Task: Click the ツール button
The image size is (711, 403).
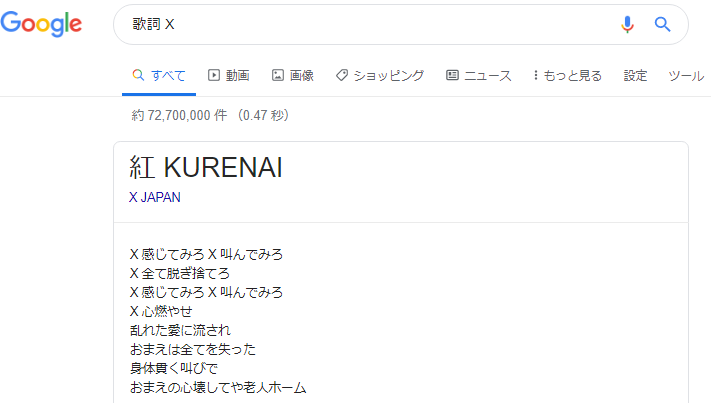Action: click(686, 75)
